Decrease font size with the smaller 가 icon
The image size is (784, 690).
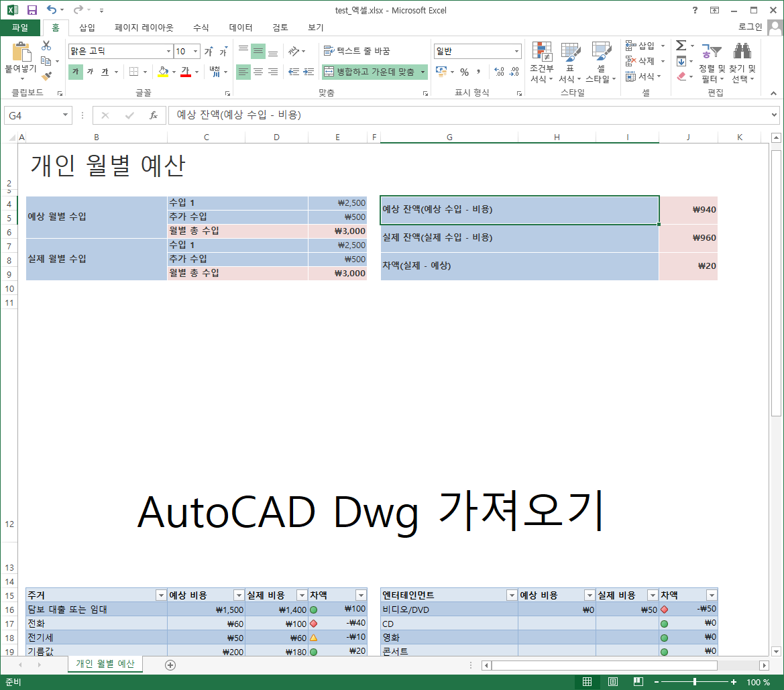click(223, 51)
